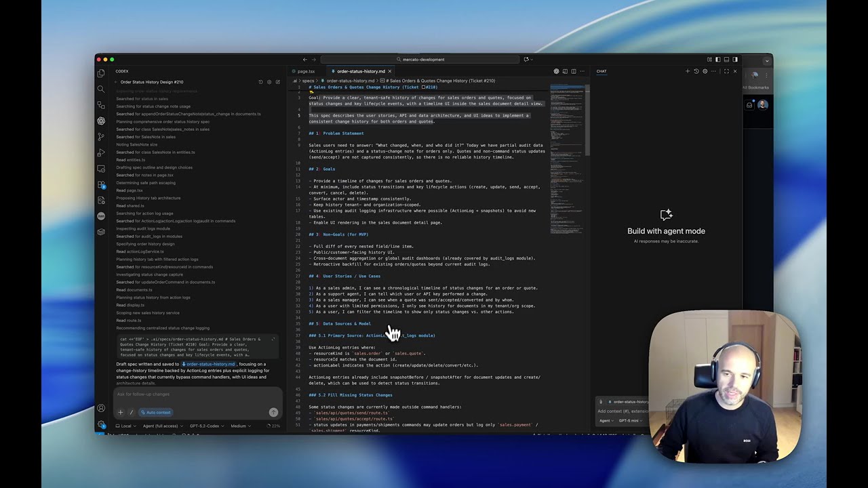Open markdown preview to the side

click(x=565, y=71)
